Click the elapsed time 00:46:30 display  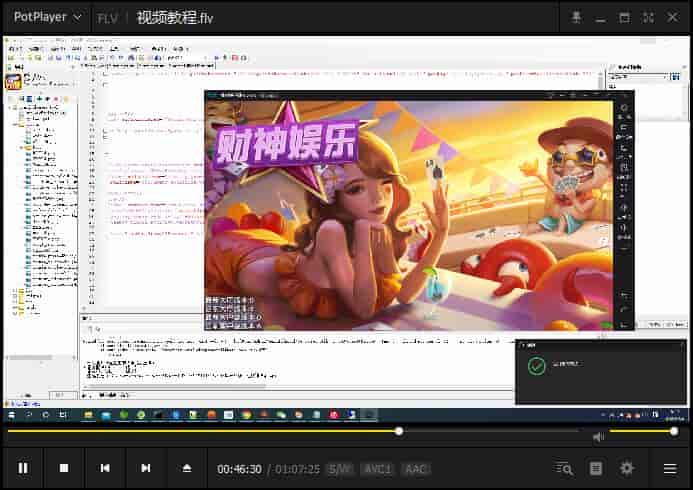coord(240,469)
